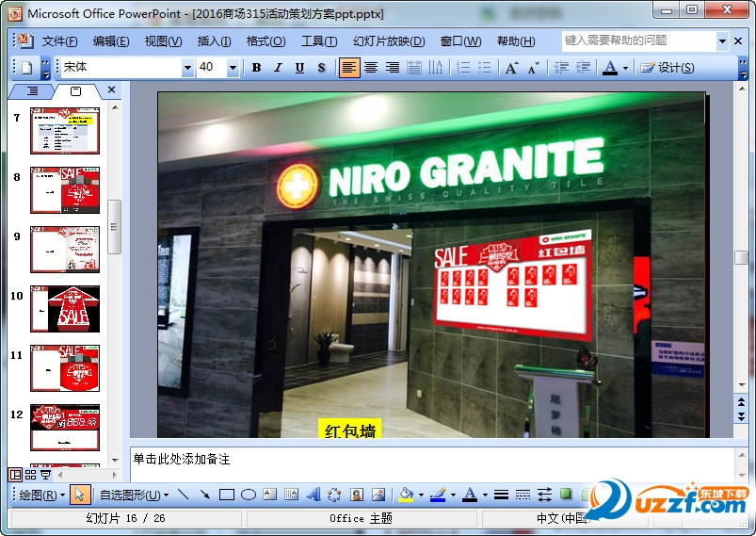756x536 pixels.
Task: Switch to Normal view icon
Action: (15, 475)
